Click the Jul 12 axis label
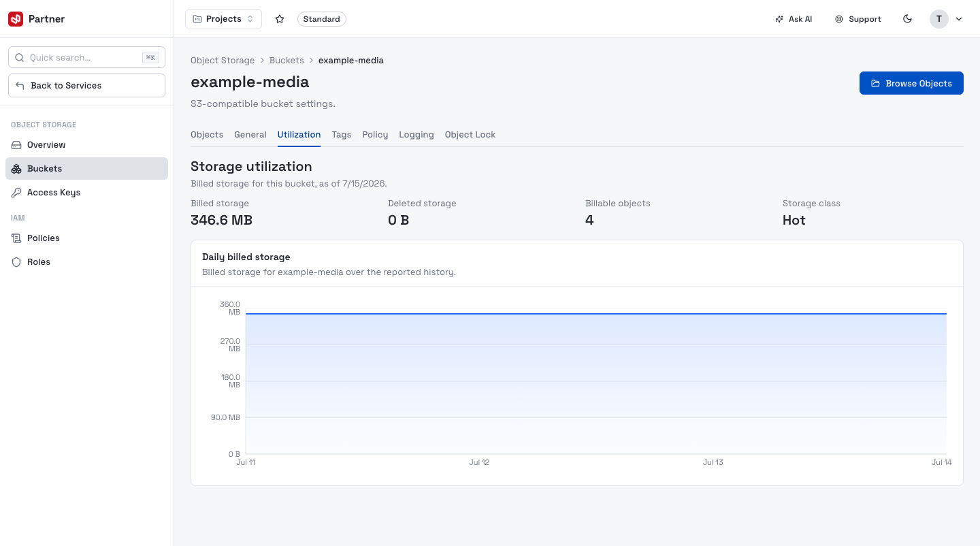The image size is (980, 546). pos(479,462)
